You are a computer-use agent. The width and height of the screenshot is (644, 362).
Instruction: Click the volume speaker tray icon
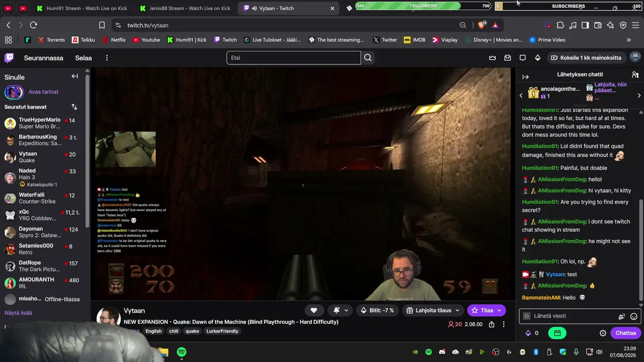pos(599,352)
